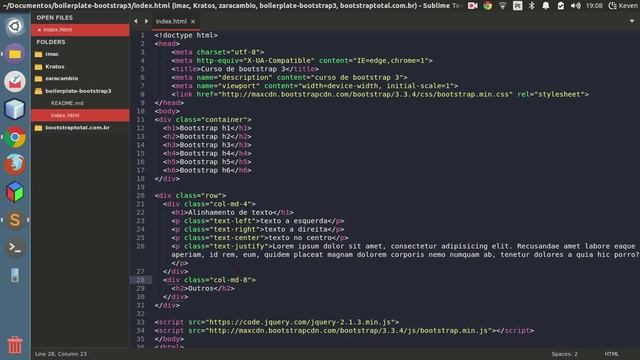Click the texto no centro paragraph
The image size is (640, 360).
[x=260, y=238]
